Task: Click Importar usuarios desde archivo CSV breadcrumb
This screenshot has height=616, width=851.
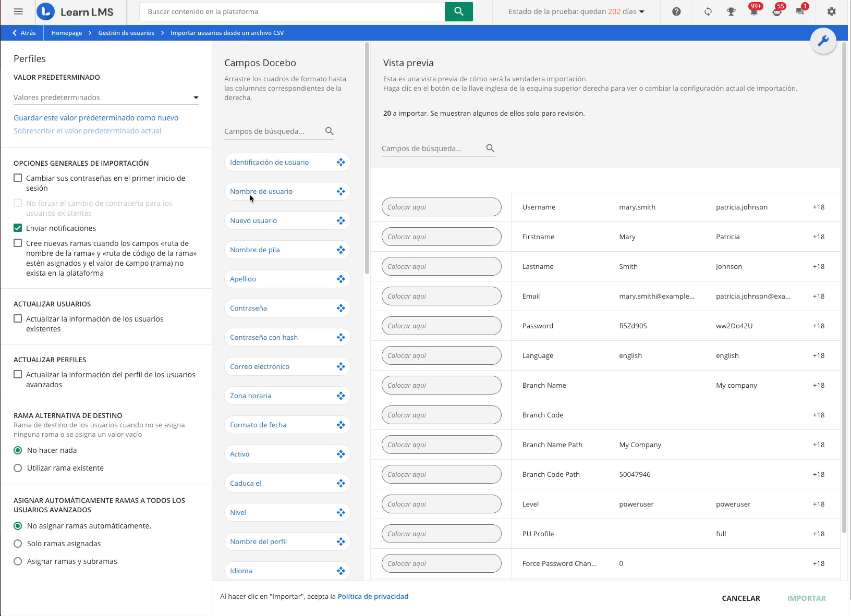Action: [227, 33]
